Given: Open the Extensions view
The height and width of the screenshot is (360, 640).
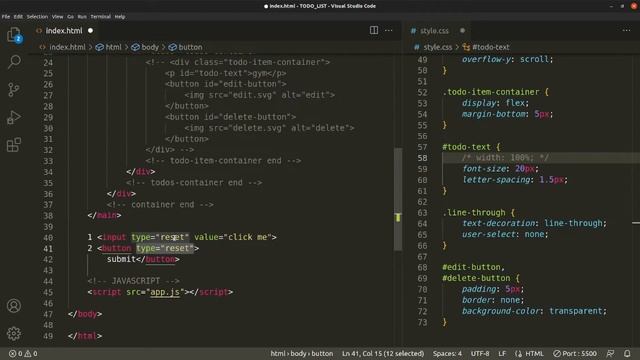Looking at the screenshot, I should [14, 144].
